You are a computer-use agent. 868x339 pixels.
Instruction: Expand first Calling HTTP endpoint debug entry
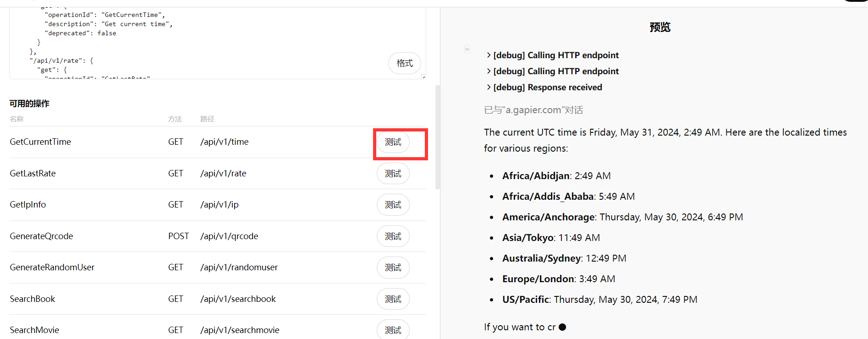coord(552,55)
